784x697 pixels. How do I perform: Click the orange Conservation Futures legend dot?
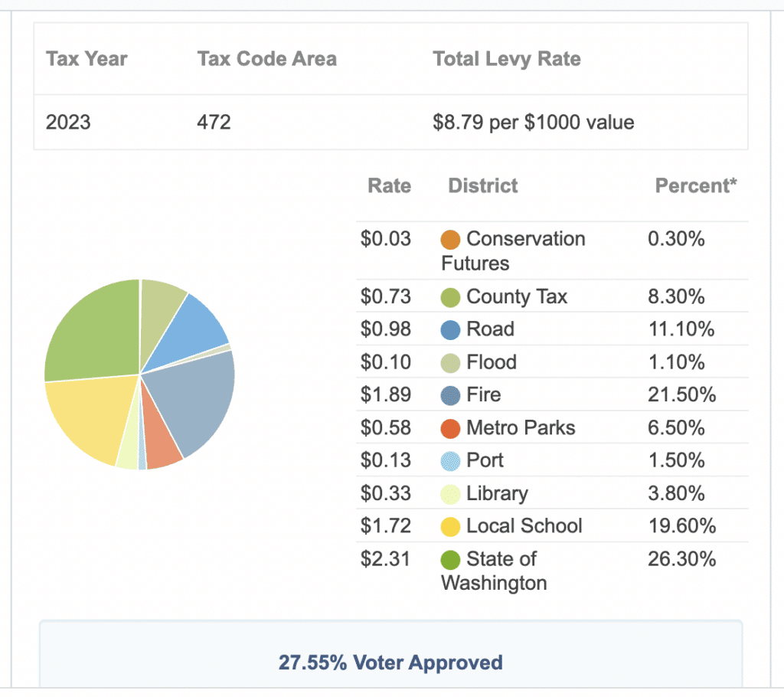click(450, 240)
